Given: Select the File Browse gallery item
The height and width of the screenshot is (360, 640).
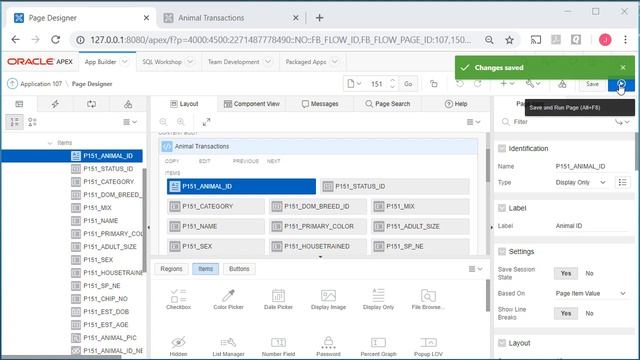Looking at the screenshot, I should pyautogui.click(x=428, y=299).
